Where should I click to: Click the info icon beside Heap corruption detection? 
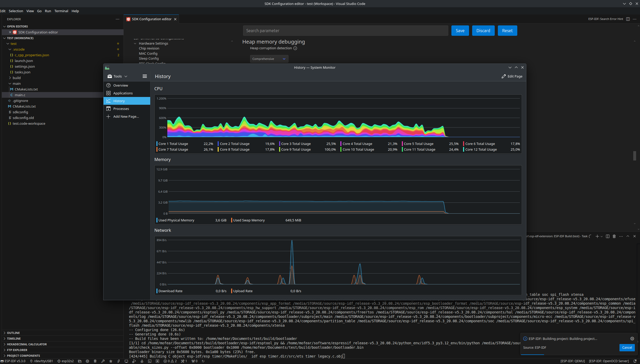tap(295, 48)
